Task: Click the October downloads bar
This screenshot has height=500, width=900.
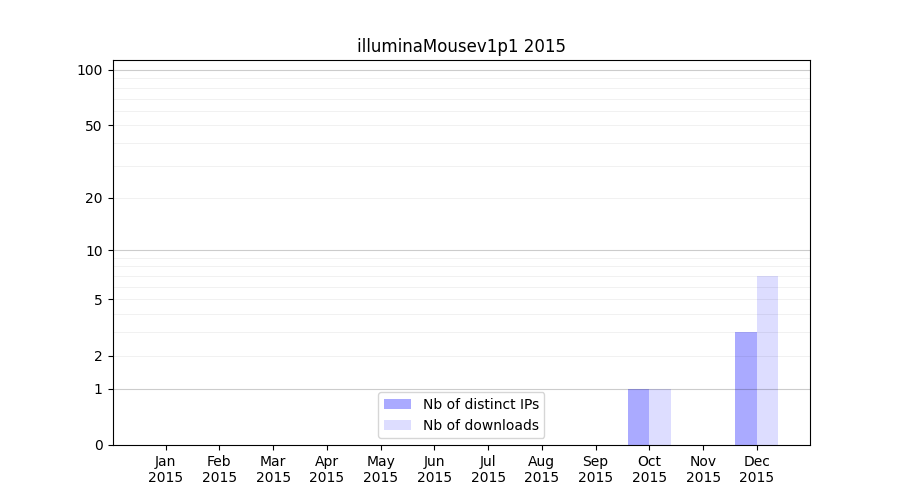Action: pos(660,417)
